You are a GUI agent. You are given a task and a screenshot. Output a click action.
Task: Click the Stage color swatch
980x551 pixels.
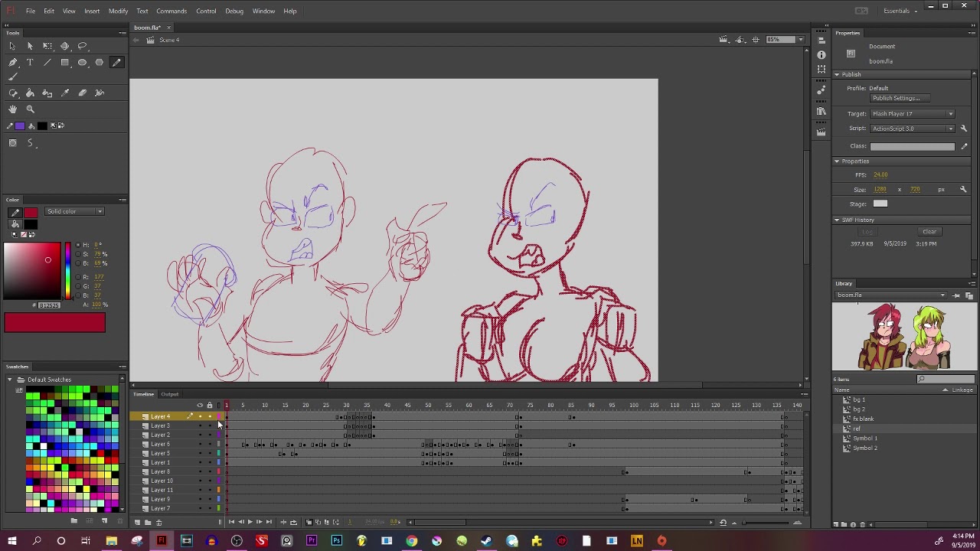[880, 204]
